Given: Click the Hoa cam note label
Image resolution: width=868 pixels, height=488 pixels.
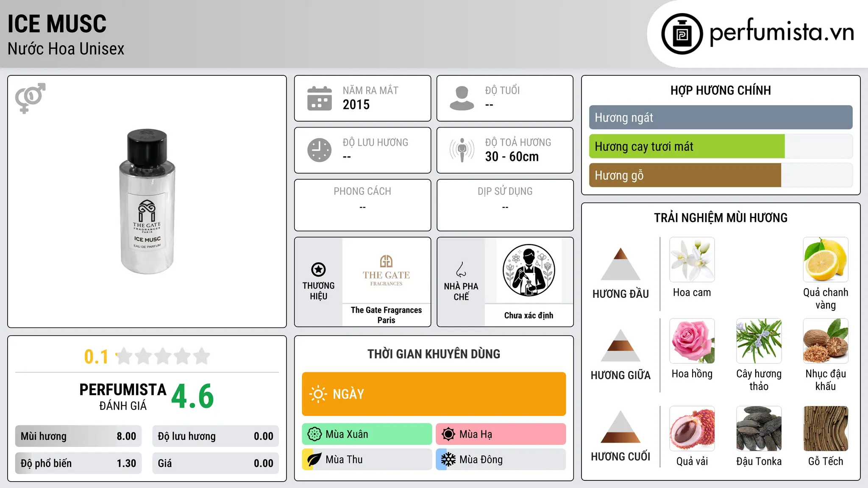Looking at the screenshot, I should click(692, 293).
